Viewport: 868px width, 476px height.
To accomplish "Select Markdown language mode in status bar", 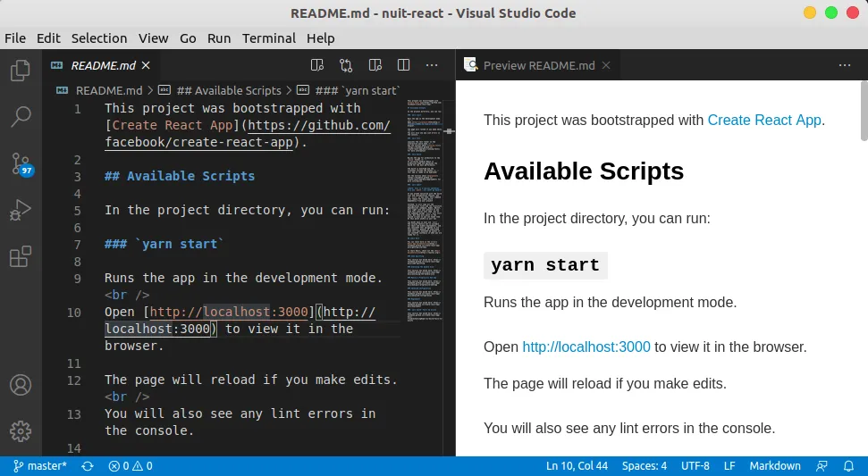I will coord(774,466).
